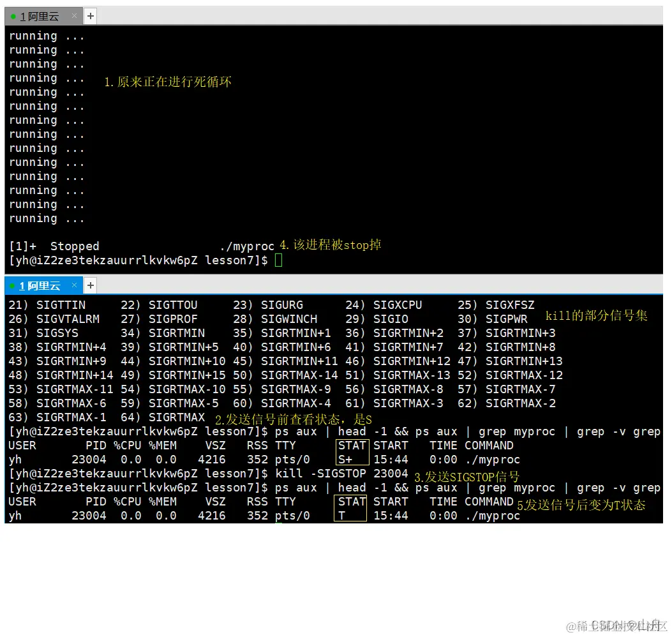The height and width of the screenshot is (637, 672).
Task: Click the '64) SIGRTMAX' signal entry
Action: [163, 417]
